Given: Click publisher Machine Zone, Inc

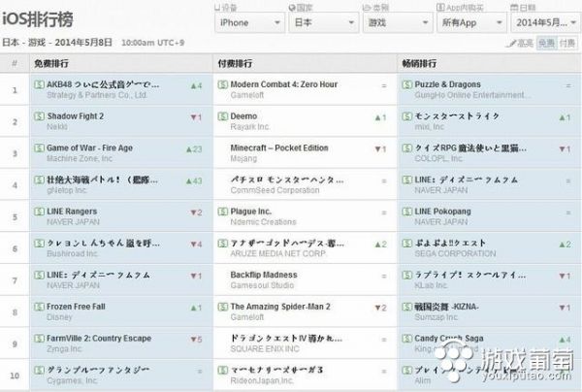Looking at the screenshot, I should coord(80,158).
